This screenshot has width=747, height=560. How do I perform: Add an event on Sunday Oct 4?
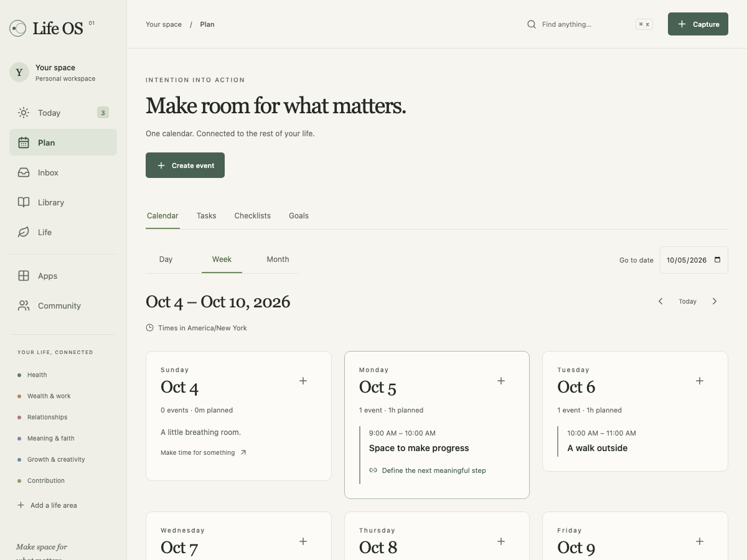[303, 381]
